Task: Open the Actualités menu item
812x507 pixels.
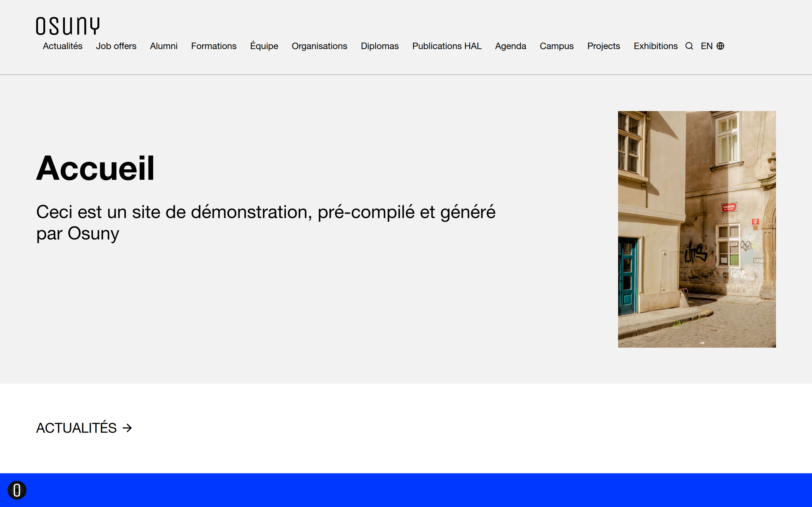Action: pyautogui.click(x=62, y=46)
